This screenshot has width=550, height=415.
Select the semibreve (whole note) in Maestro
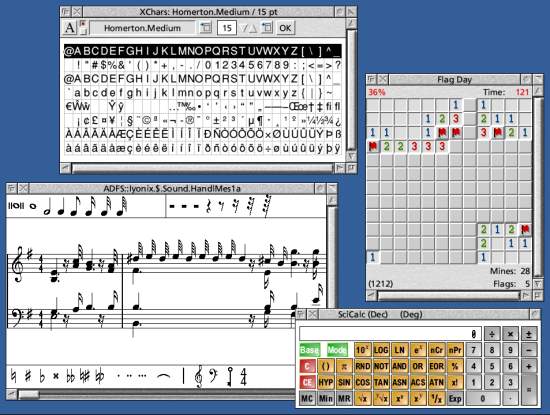click(x=33, y=206)
